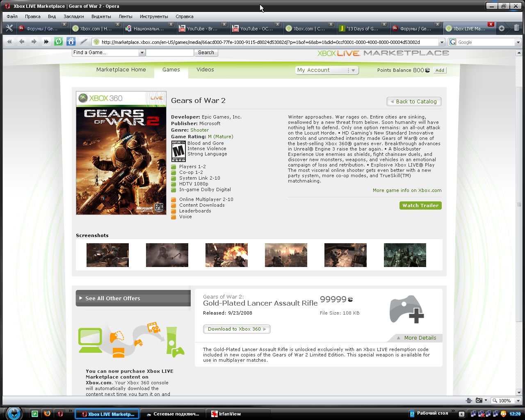
Task: Switch to the YouTube - Br... browser tab
Action: [x=203, y=28]
